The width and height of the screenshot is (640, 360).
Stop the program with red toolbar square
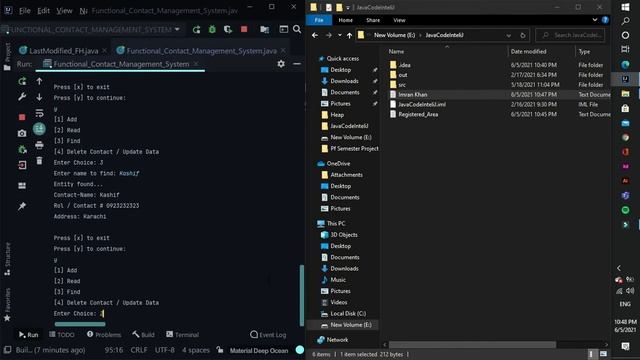tap(244, 29)
